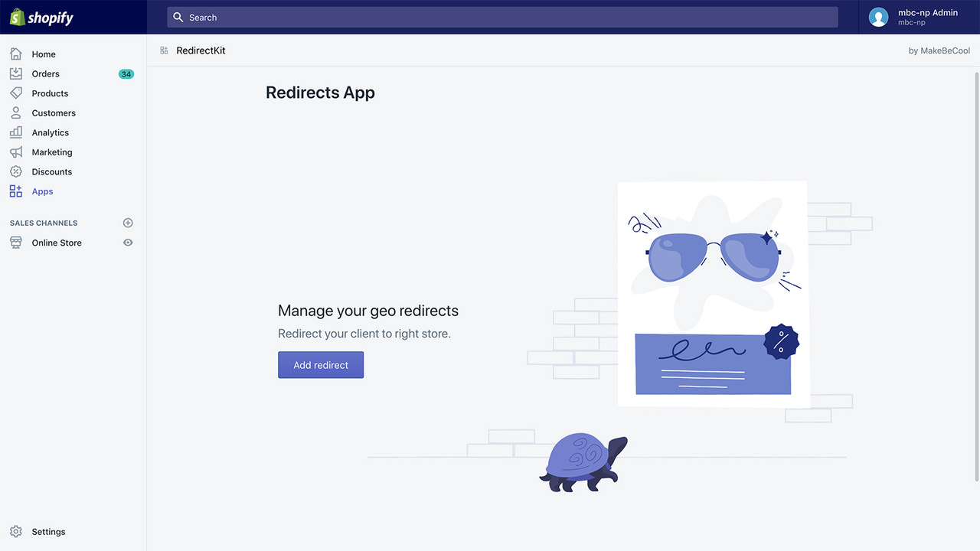Expand sales channels with the plus icon
Image resolution: width=980 pixels, height=551 pixels.
(128, 223)
